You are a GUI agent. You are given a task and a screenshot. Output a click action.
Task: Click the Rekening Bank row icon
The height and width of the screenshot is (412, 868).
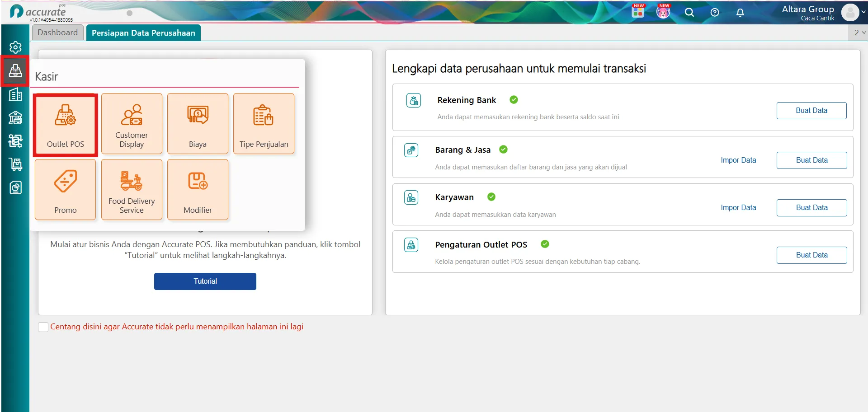point(414,100)
